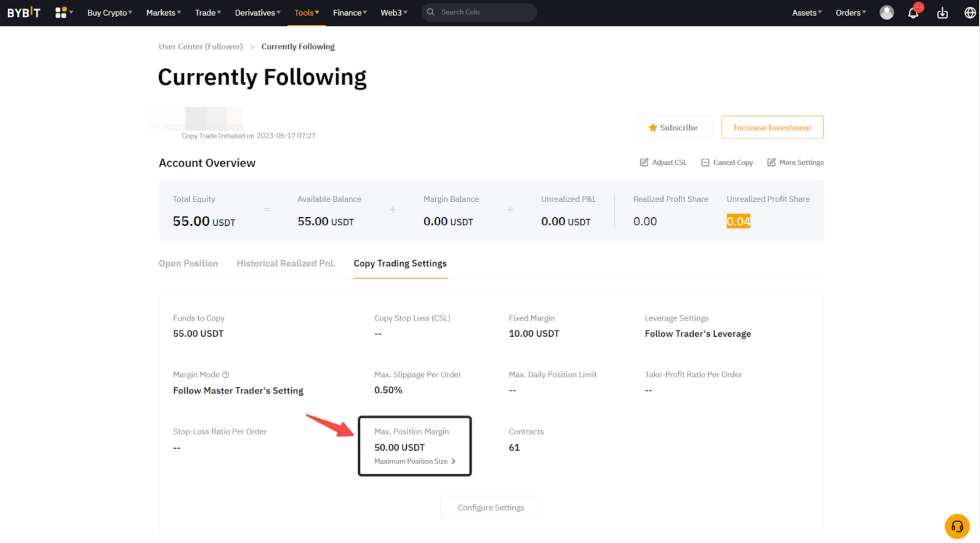Go to User Center (Follower) breadcrumb

200,46
